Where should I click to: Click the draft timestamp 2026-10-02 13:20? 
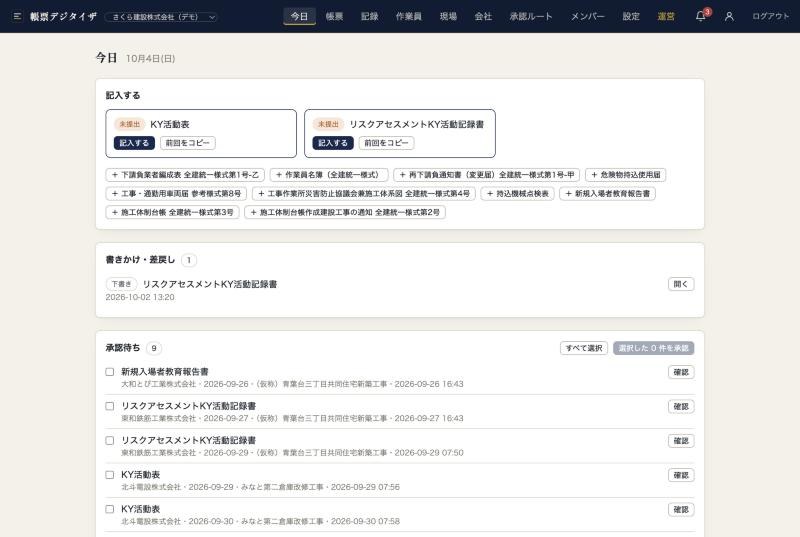(140, 297)
